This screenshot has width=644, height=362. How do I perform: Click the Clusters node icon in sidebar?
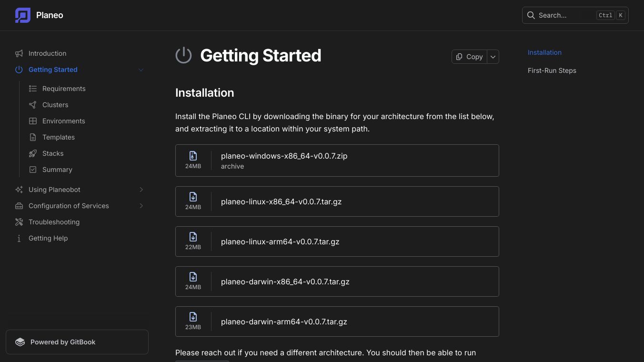coord(33,105)
